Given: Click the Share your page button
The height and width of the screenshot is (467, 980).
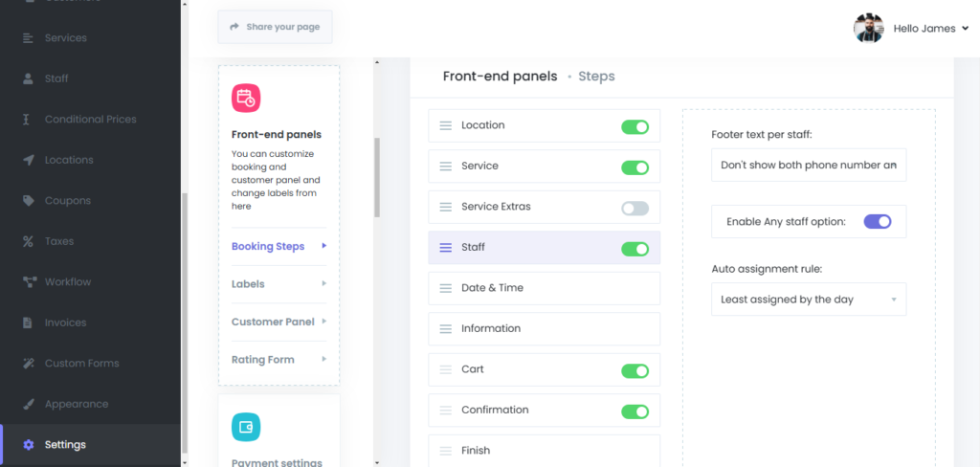Looking at the screenshot, I should click(x=275, y=27).
